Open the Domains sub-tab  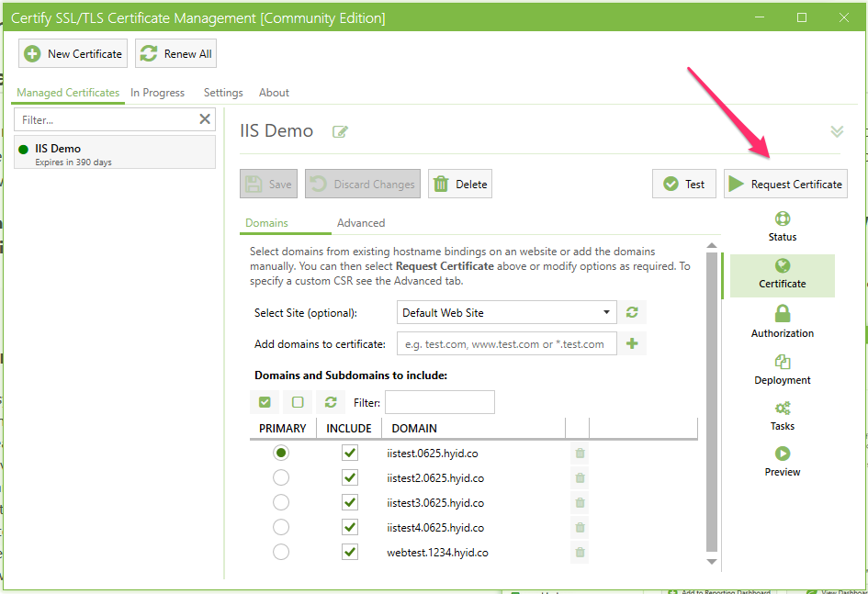[266, 223]
